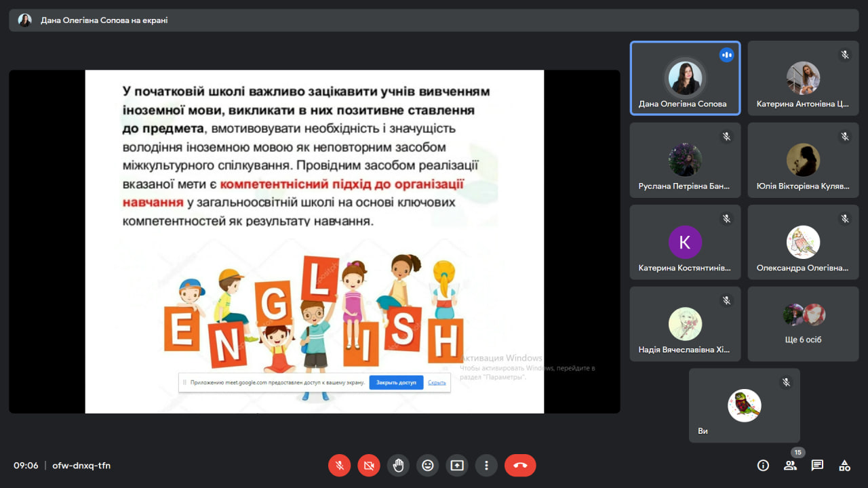Select Юлія Вікторівна participant tile

coord(803,161)
